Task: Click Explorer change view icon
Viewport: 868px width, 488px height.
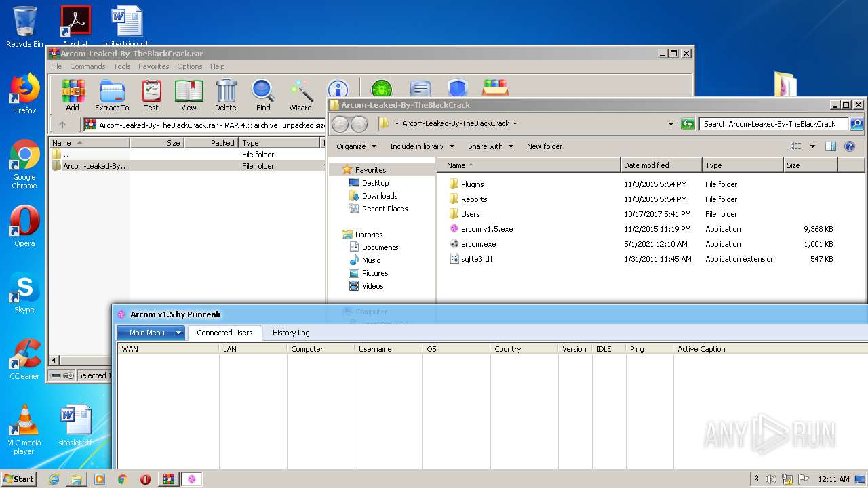Action: [x=796, y=146]
